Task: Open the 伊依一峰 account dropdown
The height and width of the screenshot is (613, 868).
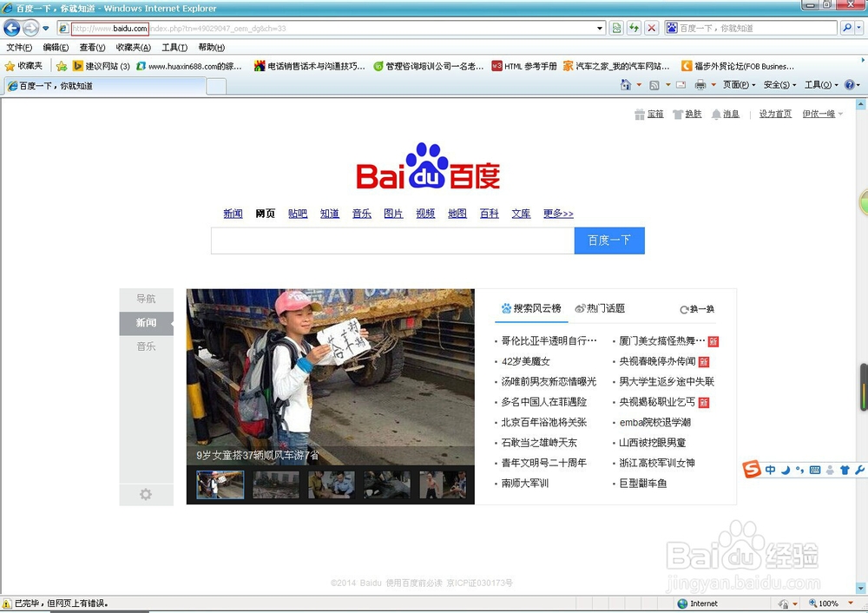Action: pos(823,114)
